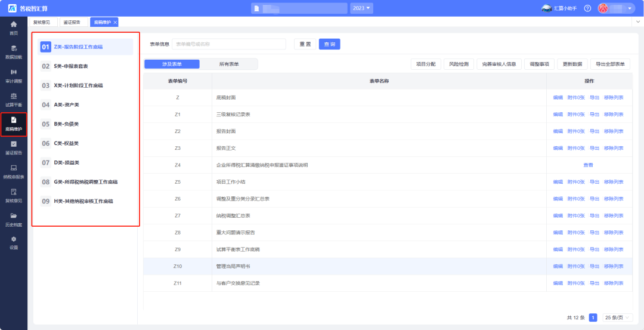Click 编辑 for 底稿封面 row
Image resolution: width=644 pixels, height=330 pixels.
coord(558,97)
